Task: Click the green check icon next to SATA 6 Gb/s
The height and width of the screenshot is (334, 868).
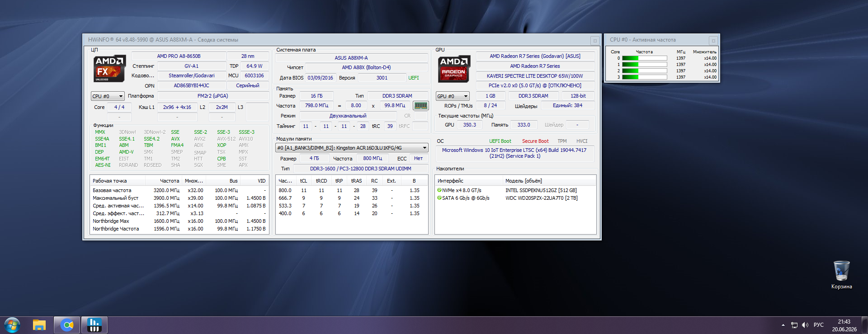Action: pyautogui.click(x=439, y=198)
